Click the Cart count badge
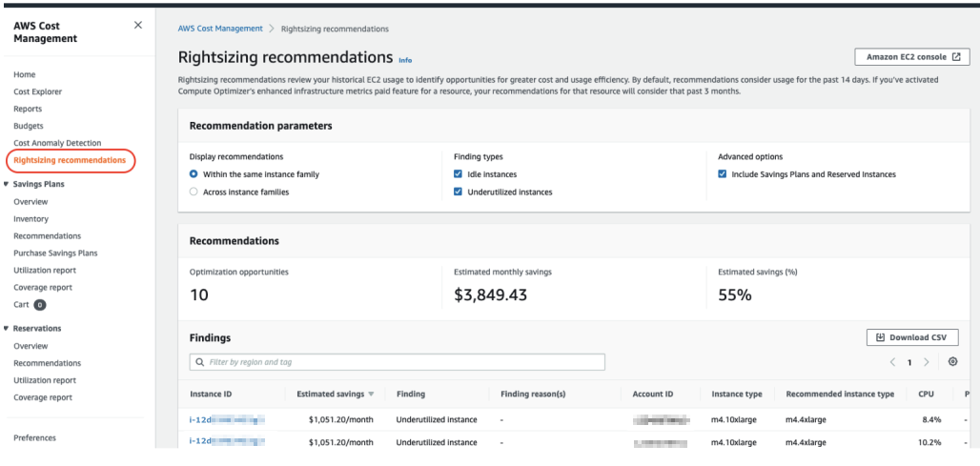Image resolution: width=980 pixels, height=466 pixels. [x=40, y=305]
